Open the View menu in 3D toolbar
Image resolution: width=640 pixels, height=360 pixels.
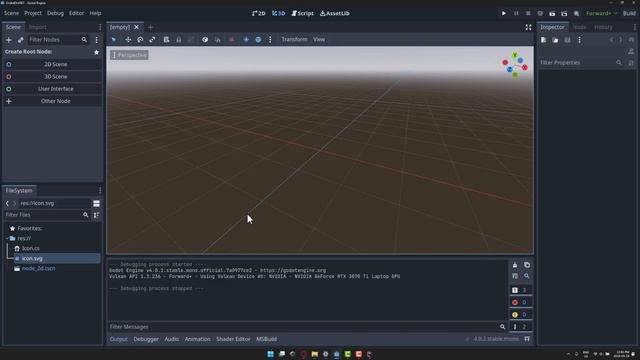(x=319, y=40)
